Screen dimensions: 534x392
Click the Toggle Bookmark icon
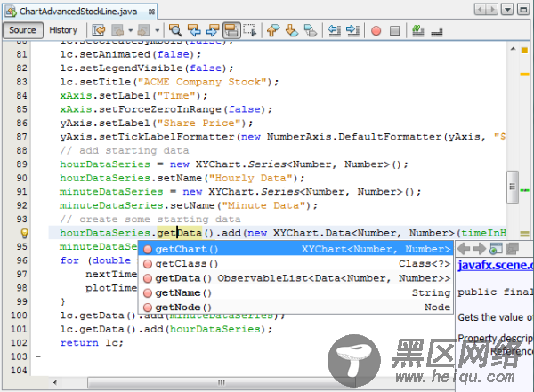(311, 30)
